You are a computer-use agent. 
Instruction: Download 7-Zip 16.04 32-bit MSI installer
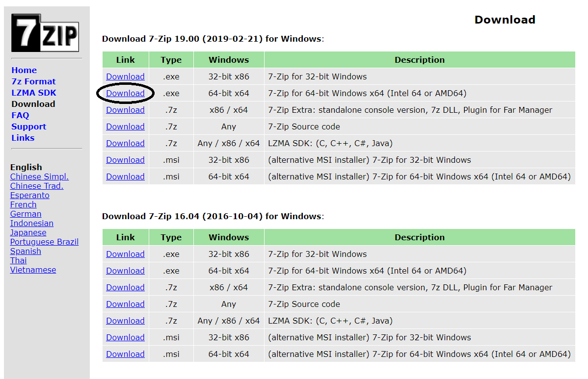click(125, 337)
